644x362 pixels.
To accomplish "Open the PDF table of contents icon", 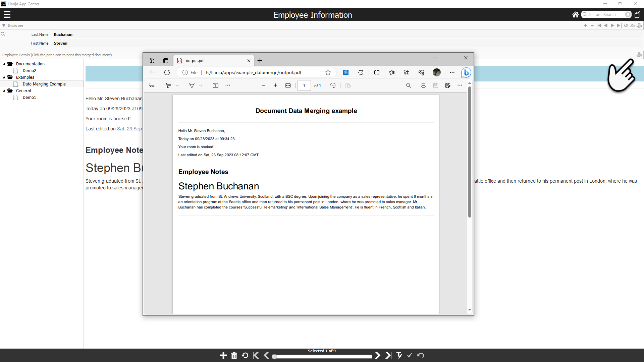I will click(152, 85).
